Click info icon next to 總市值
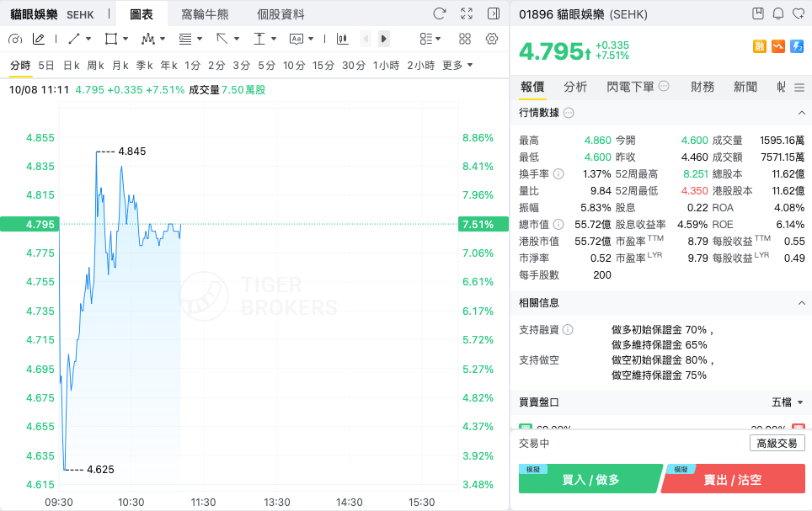 click(558, 224)
